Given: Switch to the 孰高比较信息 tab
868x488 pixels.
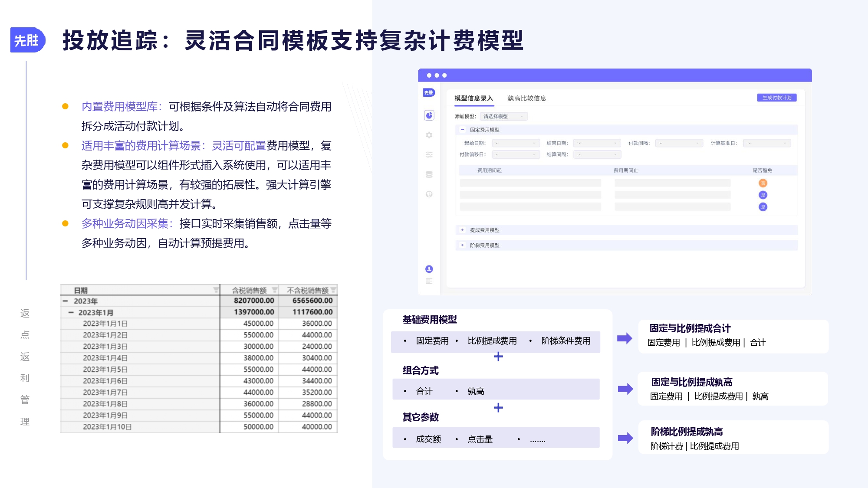Looking at the screenshot, I should click(x=527, y=98).
